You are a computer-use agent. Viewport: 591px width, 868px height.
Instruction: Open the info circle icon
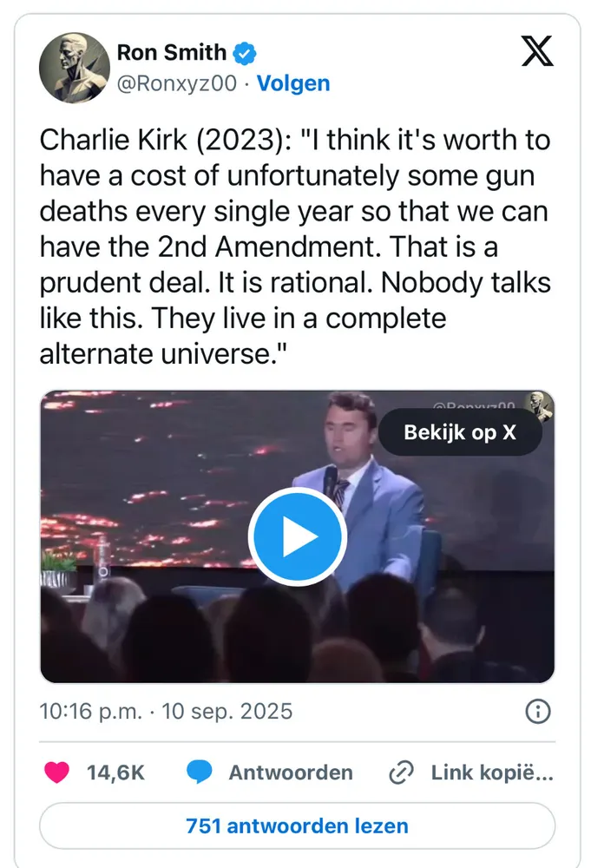click(538, 712)
